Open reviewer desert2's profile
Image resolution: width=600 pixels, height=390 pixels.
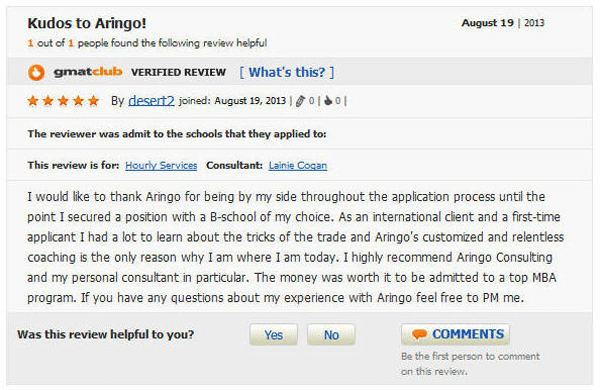[151, 100]
